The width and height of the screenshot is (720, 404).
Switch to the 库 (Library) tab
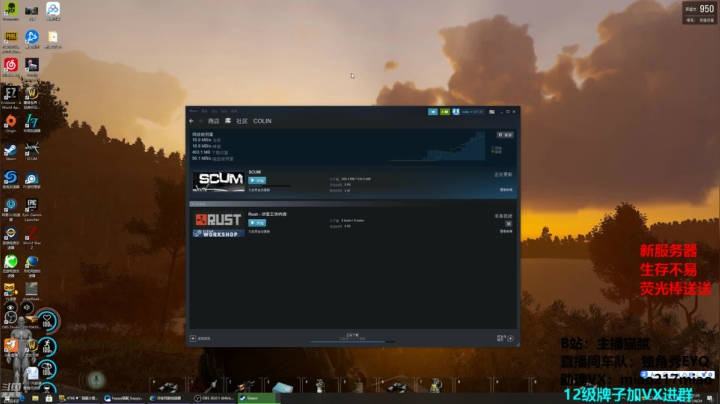click(x=228, y=121)
